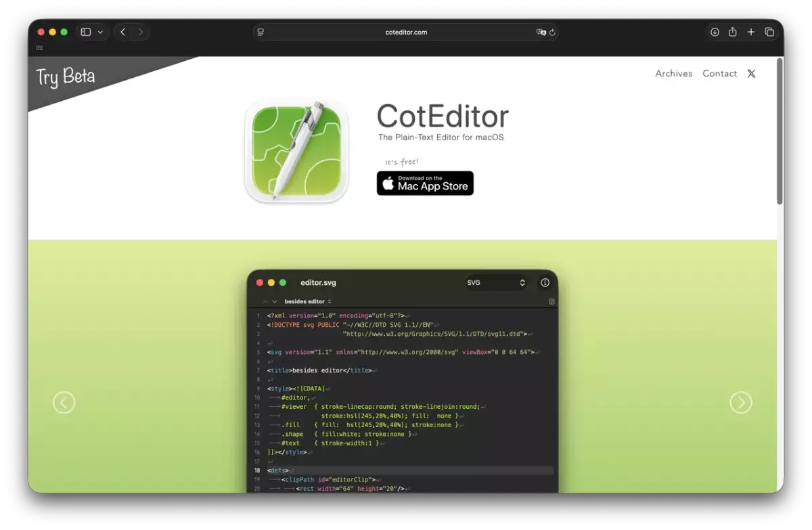This screenshot has height=530, width=812.
Task: Click the translate page icon
Action: [x=541, y=32]
